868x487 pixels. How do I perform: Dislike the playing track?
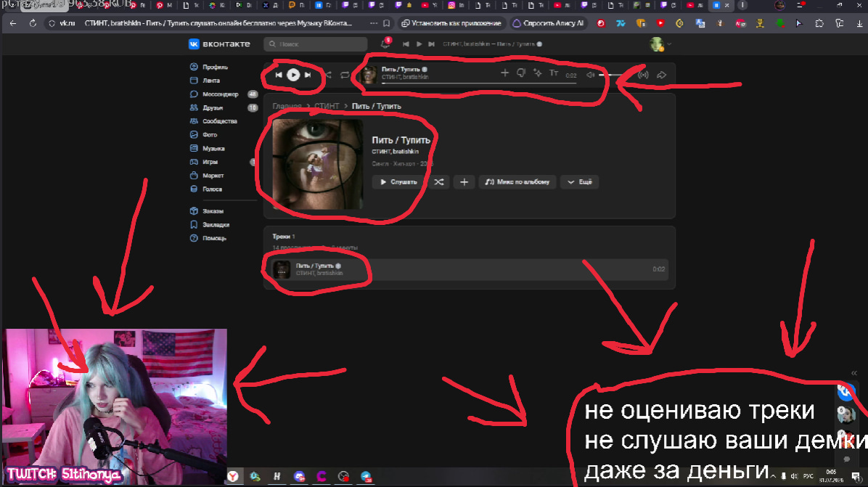pos(521,73)
